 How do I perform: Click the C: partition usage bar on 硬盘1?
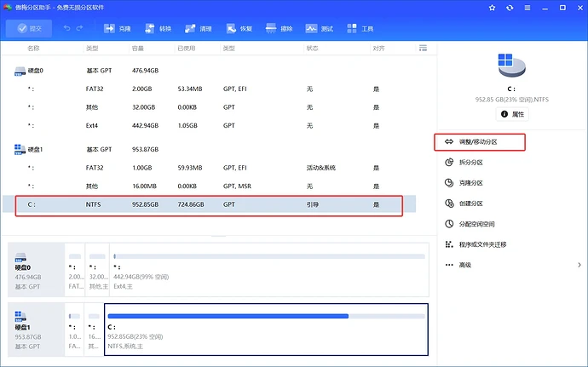pos(265,315)
